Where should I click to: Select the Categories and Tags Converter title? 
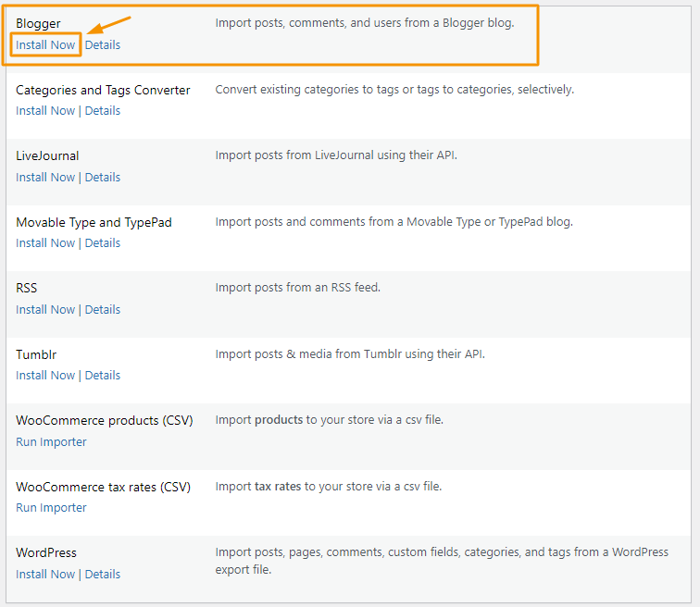[x=103, y=90]
